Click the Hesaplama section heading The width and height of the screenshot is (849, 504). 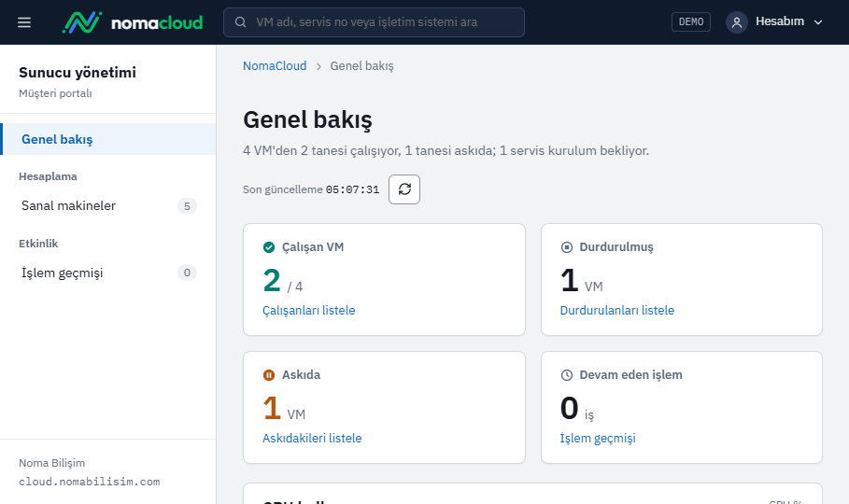(48, 176)
